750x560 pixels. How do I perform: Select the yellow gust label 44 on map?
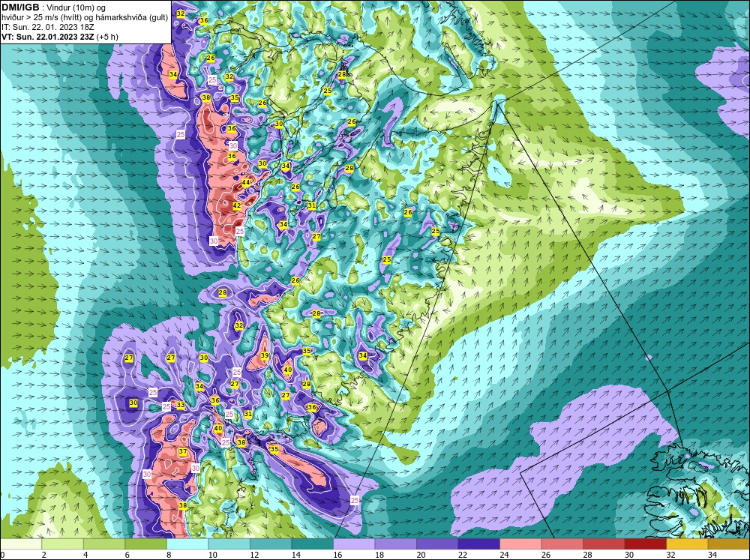tap(246, 182)
